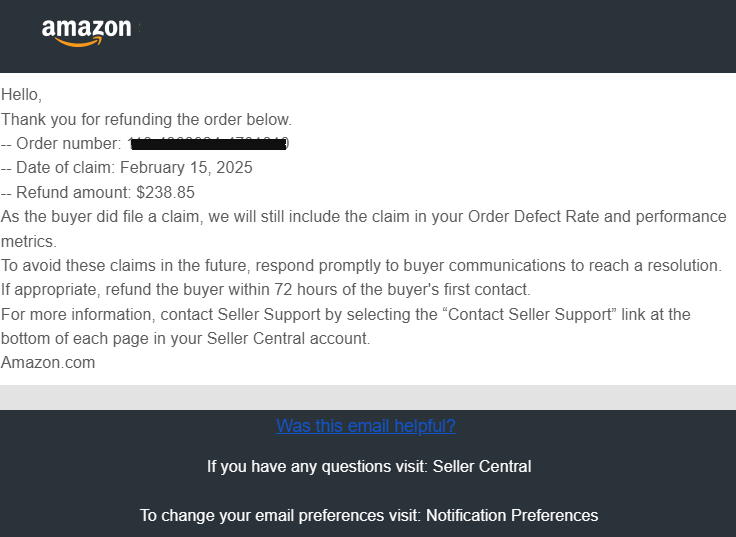The width and height of the screenshot is (736, 537).
Task: Open Notification Preferences link
Action: point(512,515)
